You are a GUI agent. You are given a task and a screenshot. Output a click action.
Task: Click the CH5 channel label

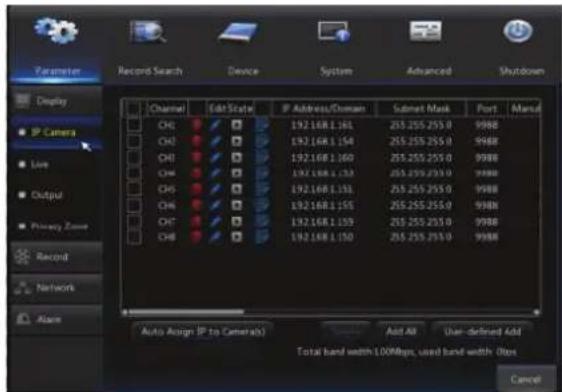pyautogui.click(x=167, y=189)
